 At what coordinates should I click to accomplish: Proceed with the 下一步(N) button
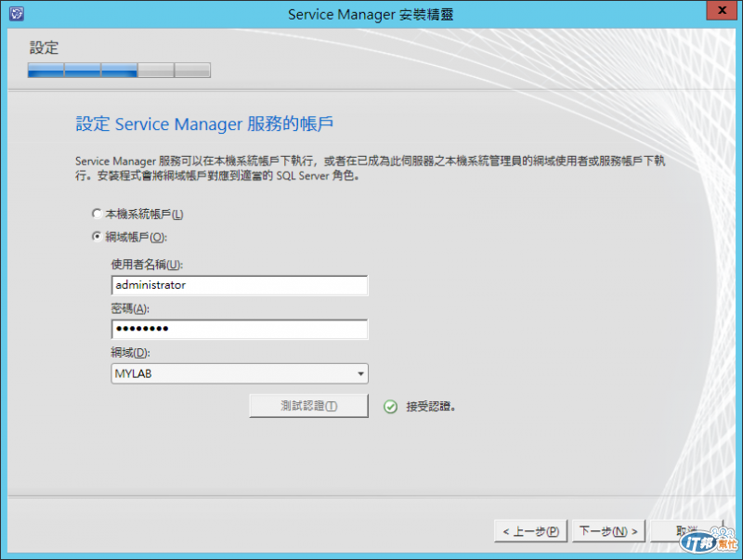click(x=608, y=531)
